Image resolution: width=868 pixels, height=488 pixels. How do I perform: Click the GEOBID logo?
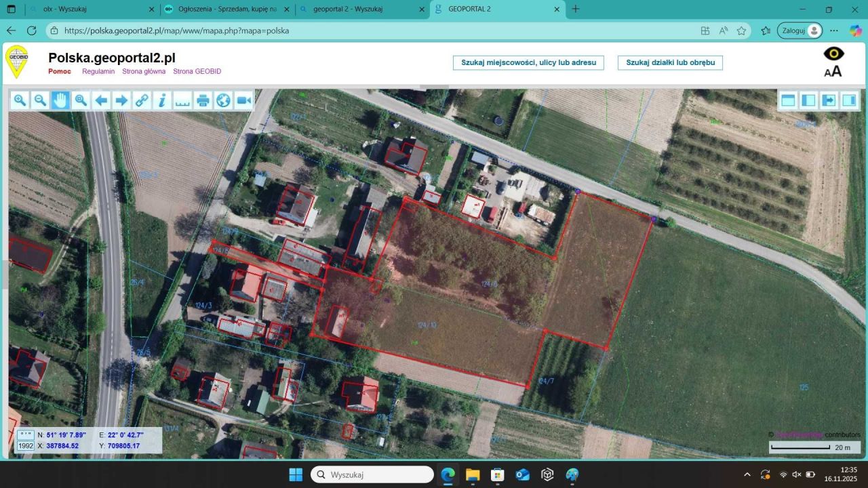click(17, 62)
